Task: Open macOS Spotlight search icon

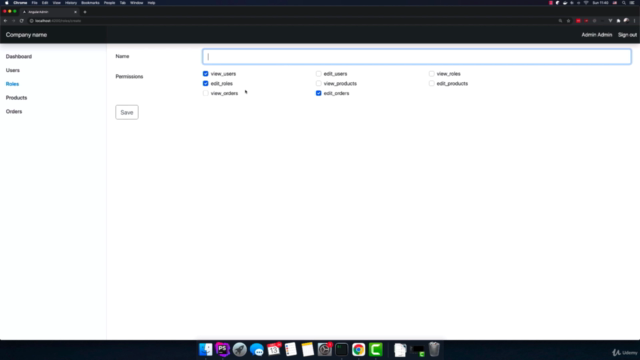Action: pyautogui.click(x=624, y=3)
